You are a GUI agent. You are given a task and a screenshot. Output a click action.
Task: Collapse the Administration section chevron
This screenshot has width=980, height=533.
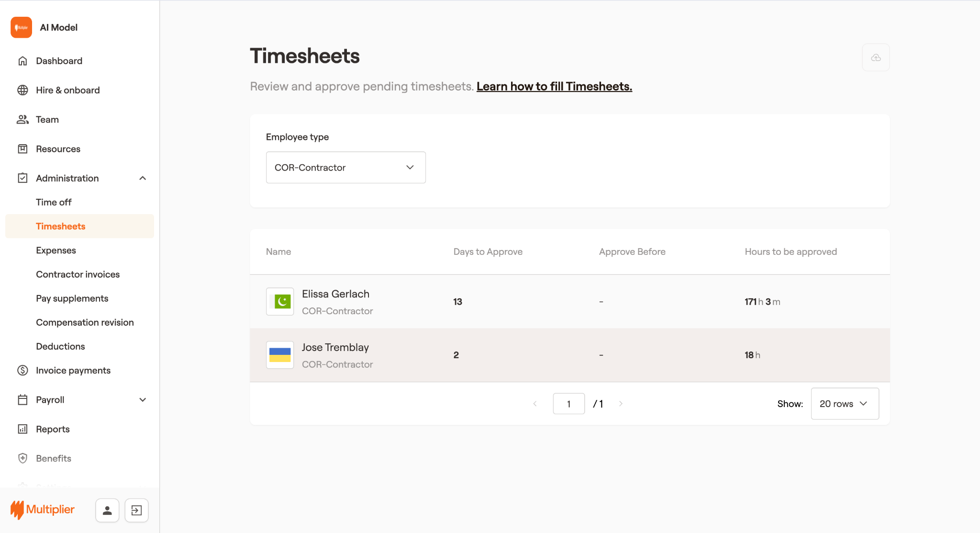[x=143, y=178]
